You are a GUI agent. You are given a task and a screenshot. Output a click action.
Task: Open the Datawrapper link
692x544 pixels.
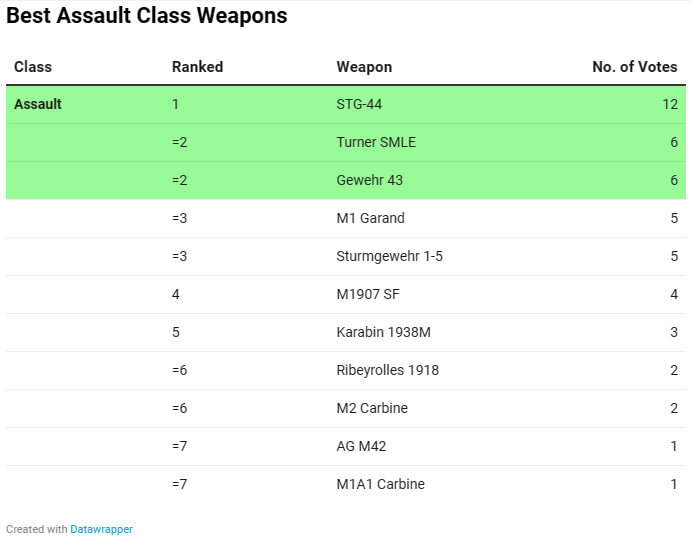pyautogui.click(x=101, y=529)
